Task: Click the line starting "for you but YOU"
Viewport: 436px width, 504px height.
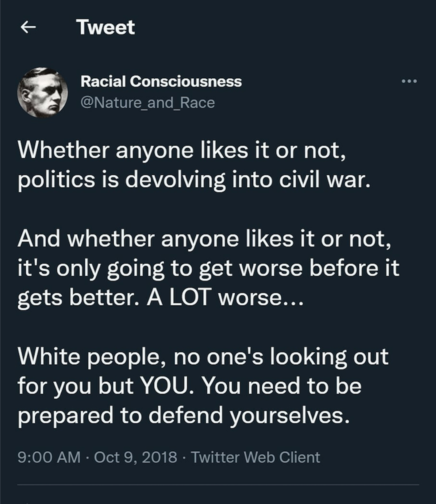Action: 190,386
